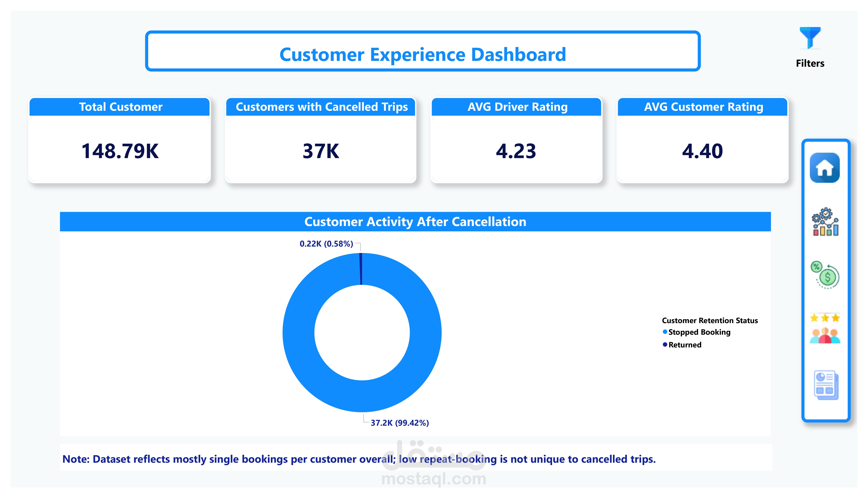Click the Filters label
The width and height of the screenshot is (868, 498).
coord(810,63)
